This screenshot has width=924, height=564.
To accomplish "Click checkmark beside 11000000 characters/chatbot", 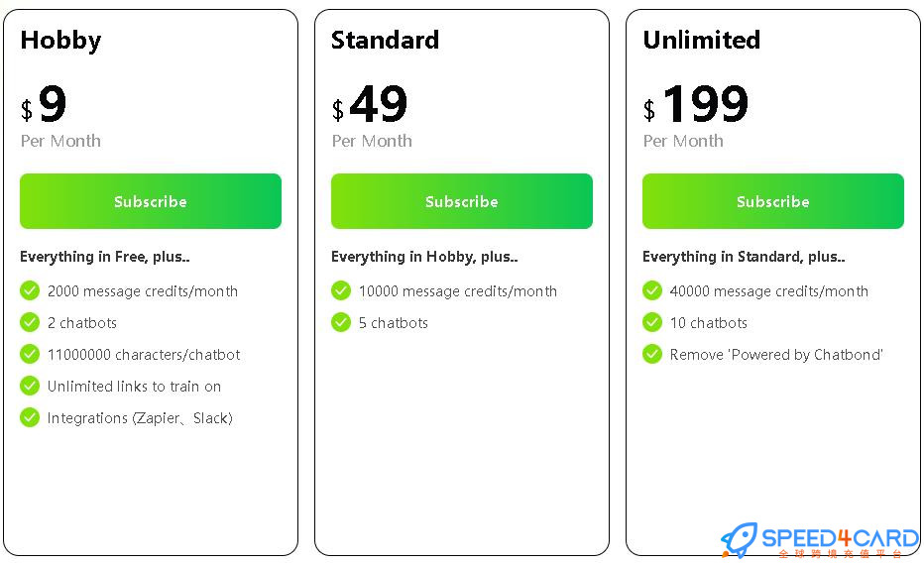I will (30, 354).
